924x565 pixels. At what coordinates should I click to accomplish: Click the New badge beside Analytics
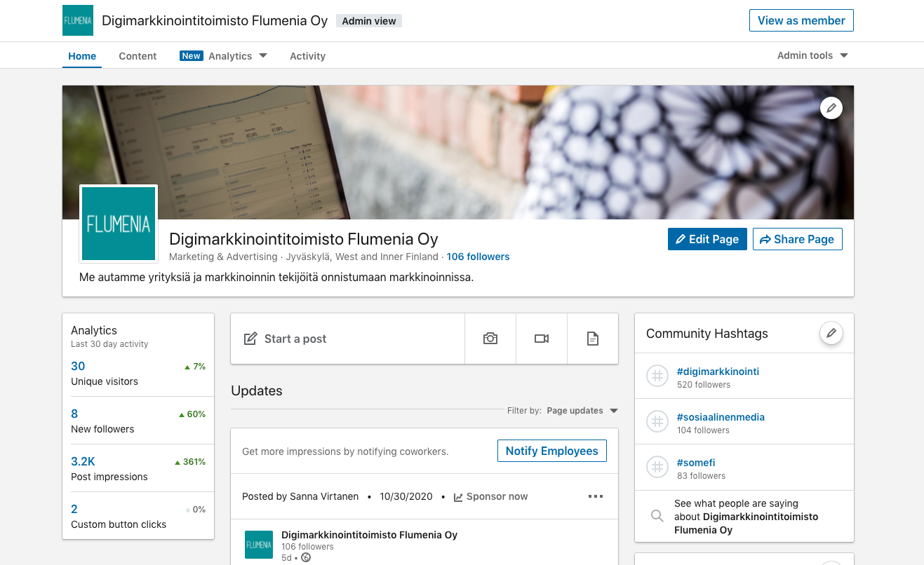191,55
